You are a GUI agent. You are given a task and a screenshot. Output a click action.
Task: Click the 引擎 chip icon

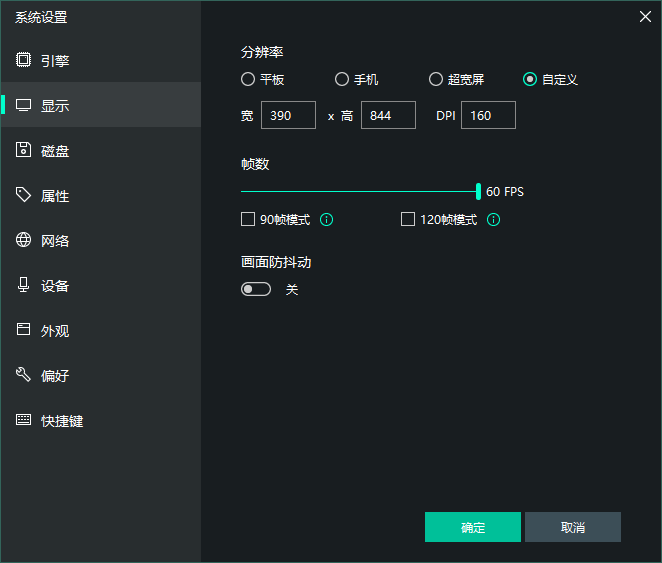[23, 60]
